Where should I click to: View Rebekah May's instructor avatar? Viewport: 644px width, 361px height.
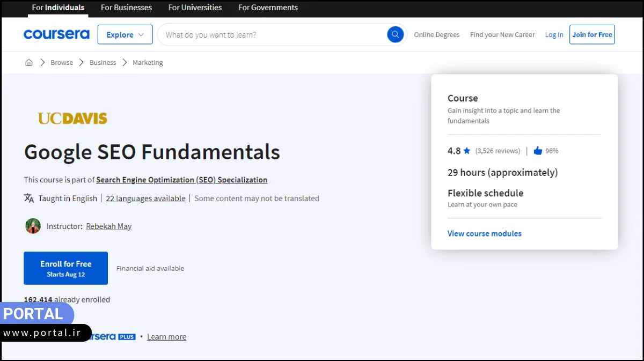click(33, 226)
